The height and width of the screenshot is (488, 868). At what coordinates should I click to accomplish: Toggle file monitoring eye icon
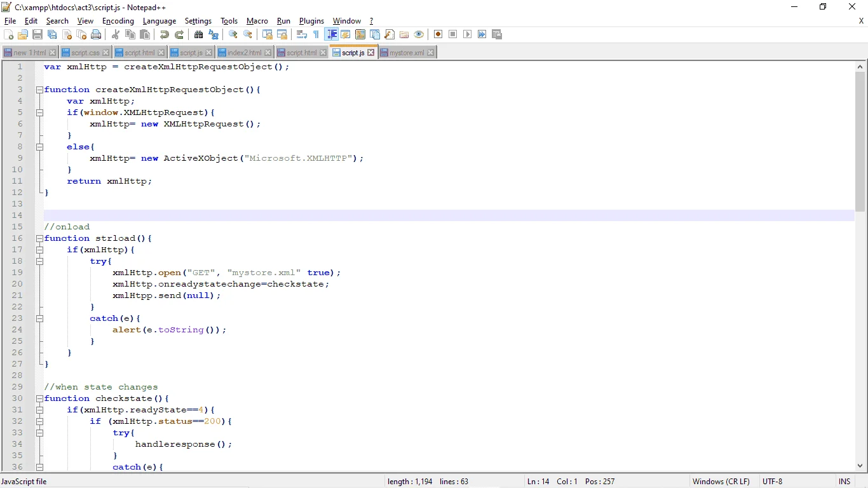419,34
